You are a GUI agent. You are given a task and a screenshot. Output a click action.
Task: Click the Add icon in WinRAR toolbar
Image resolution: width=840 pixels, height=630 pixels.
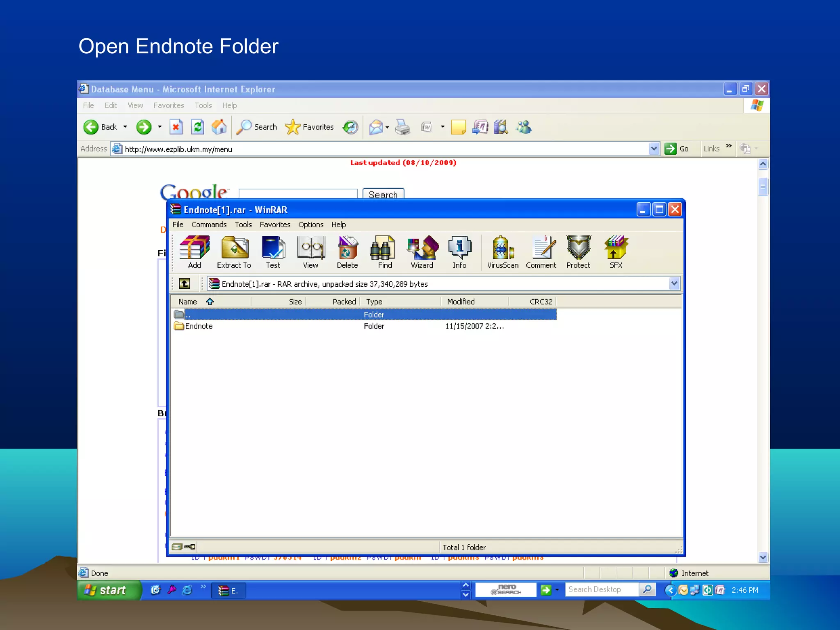(194, 252)
